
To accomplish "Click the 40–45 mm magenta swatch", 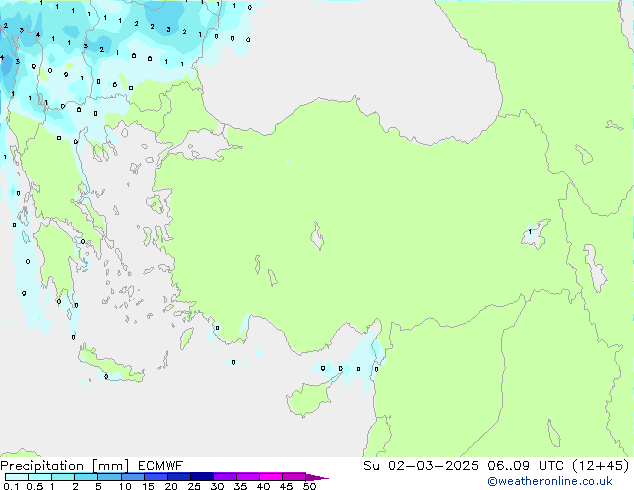I will pos(271,477).
